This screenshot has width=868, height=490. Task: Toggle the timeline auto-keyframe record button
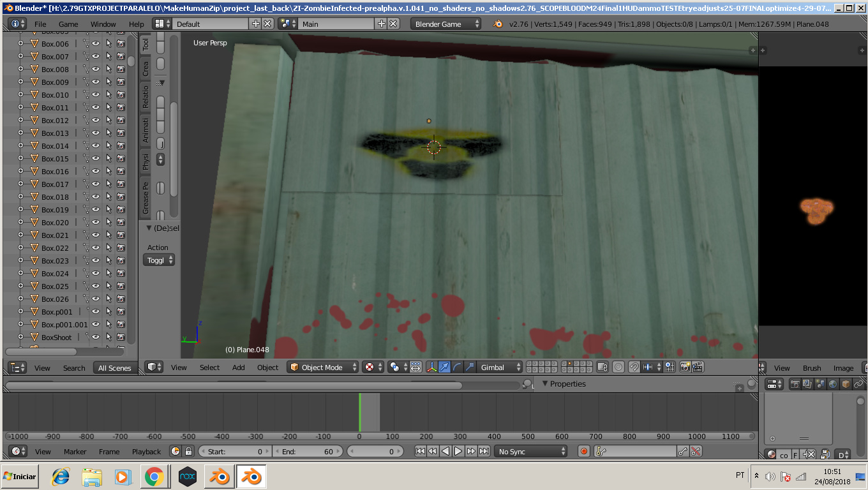pyautogui.click(x=583, y=451)
